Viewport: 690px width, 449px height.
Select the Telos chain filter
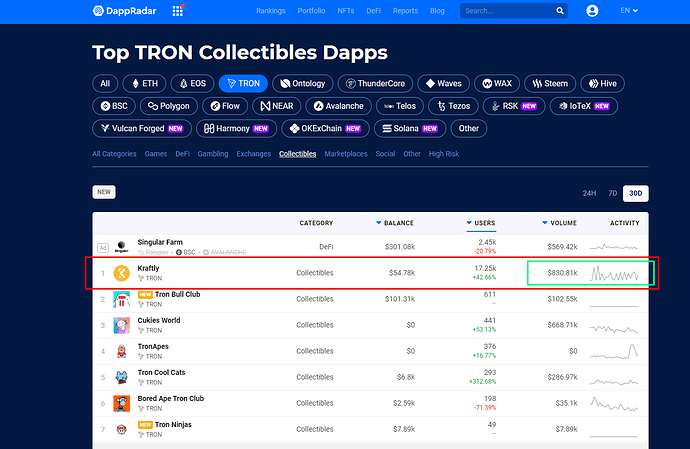point(400,106)
